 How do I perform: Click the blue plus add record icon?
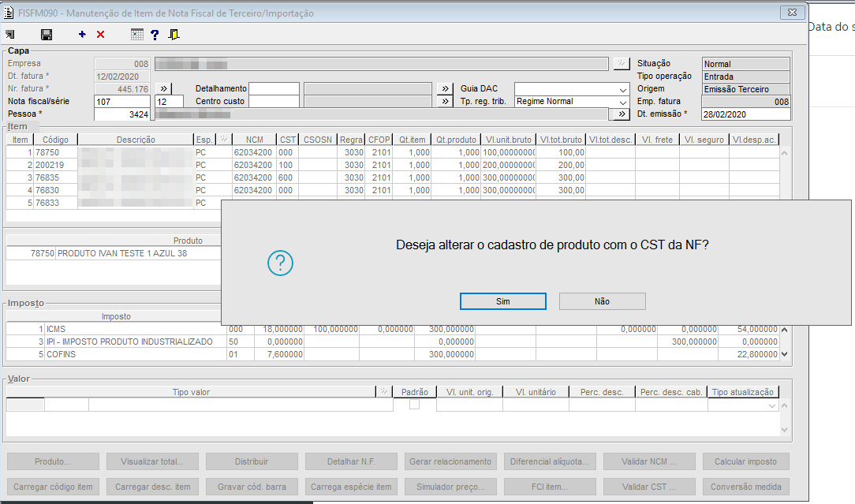tap(82, 35)
